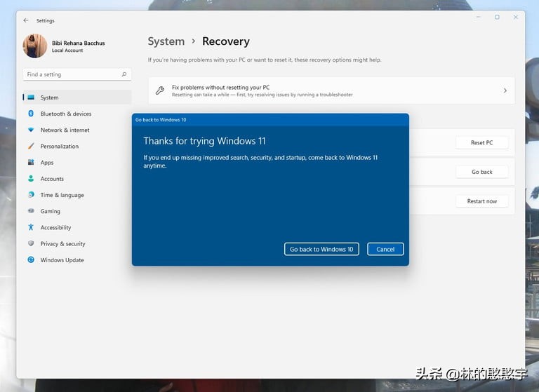
Task: Maximize the Settings window
Action: point(497,17)
